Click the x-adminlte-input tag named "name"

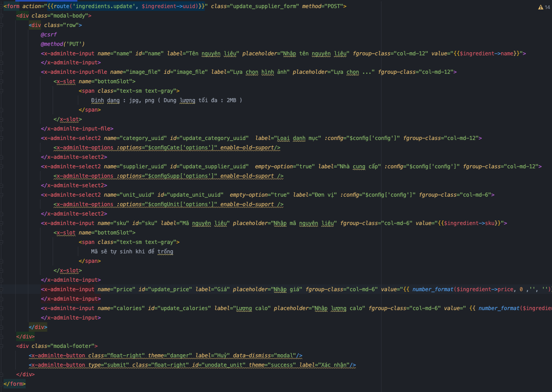[x=67, y=53]
